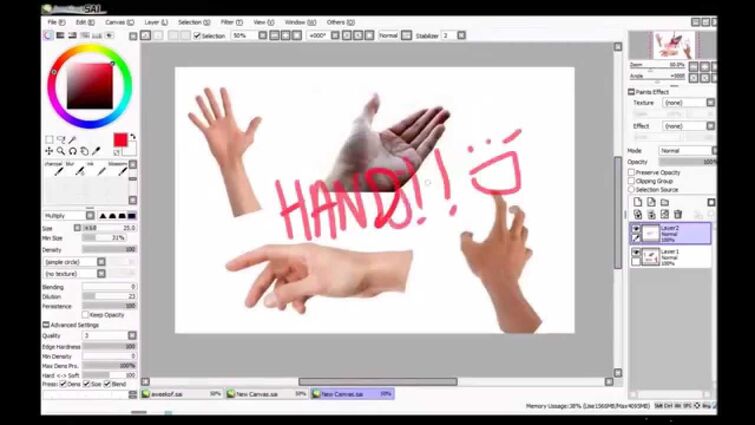The height and width of the screenshot is (425, 755).
Task: Pick the sharpest triangular brush edge shape
Action: click(x=103, y=216)
